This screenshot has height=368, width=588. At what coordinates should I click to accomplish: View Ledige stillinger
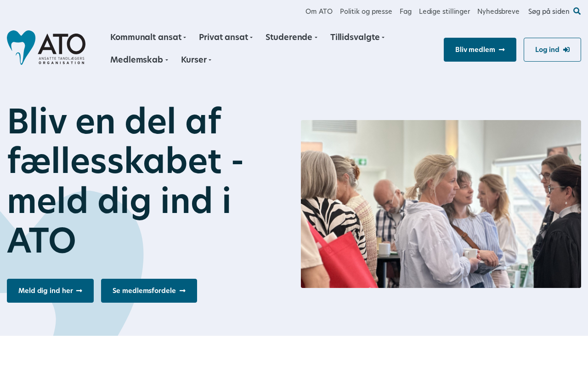pyautogui.click(x=444, y=11)
